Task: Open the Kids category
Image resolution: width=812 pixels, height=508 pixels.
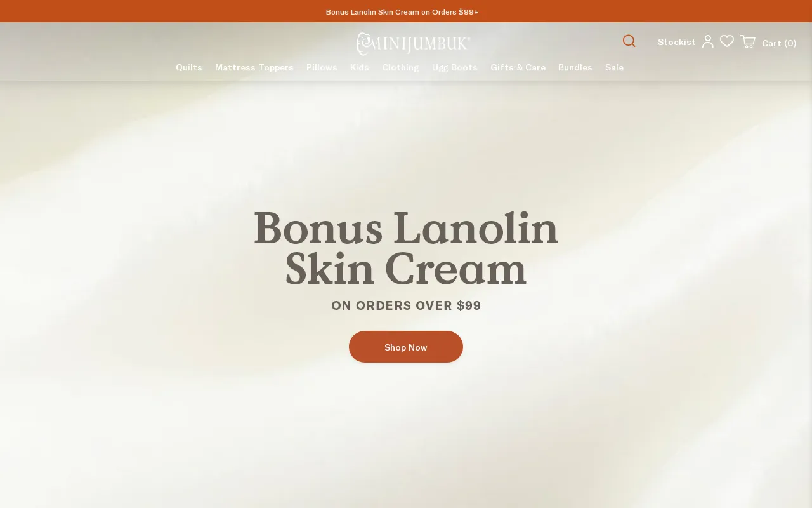Action: tap(360, 67)
